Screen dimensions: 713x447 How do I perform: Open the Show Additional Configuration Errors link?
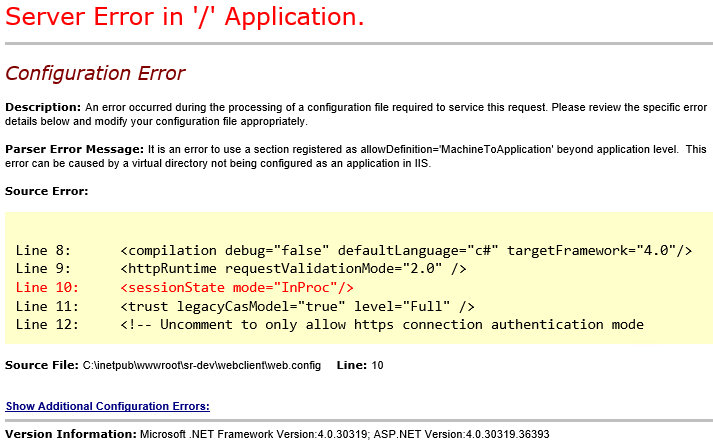coord(107,406)
